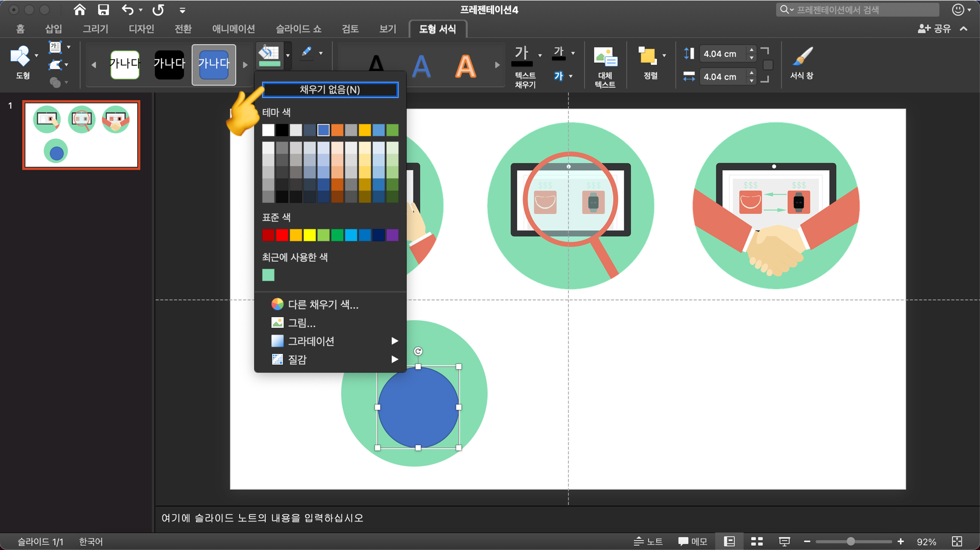The height and width of the screenshot is (550, 980).
Task: Open the shape fill dropdown arrow
Action: click(x=288, y=55)
